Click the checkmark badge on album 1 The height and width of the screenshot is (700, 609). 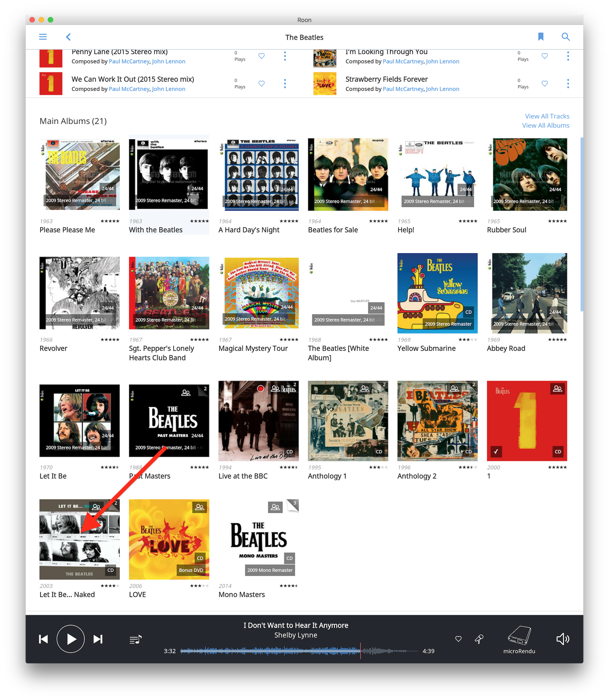coord(496,452)
